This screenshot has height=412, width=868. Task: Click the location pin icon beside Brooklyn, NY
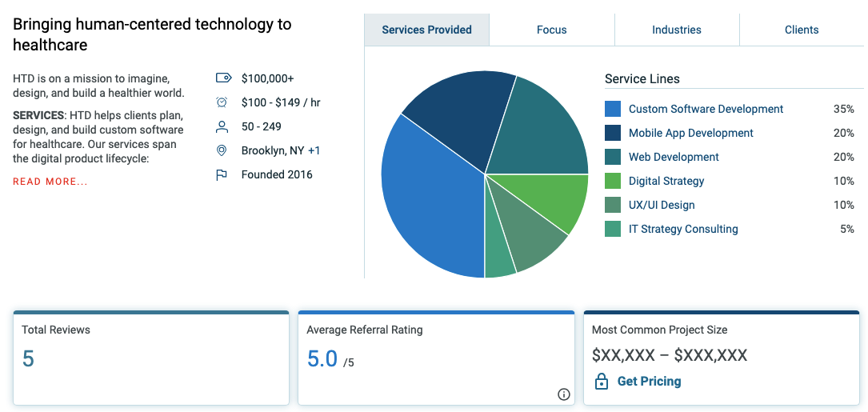point(222,150)
